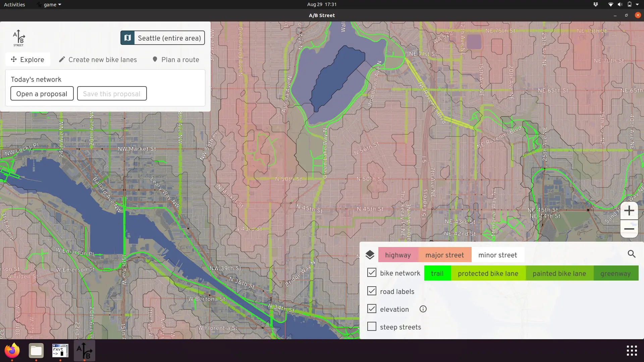644x362 pixels.
Task: Zoom out with the minus button
Action: (629, 229)
